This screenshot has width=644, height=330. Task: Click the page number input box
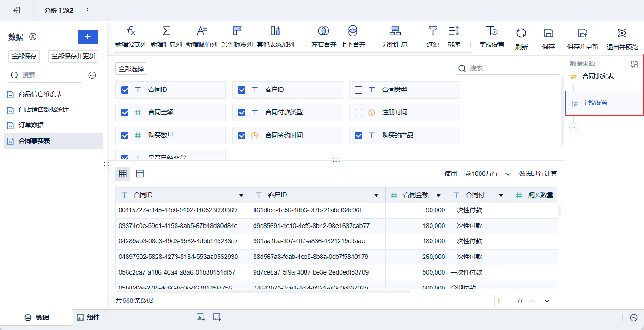click(504, 301)
